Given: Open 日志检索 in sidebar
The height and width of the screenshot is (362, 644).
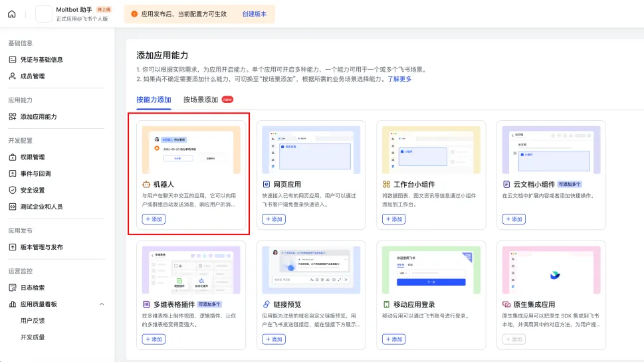Looking at the screenshot, I should 33,288.
